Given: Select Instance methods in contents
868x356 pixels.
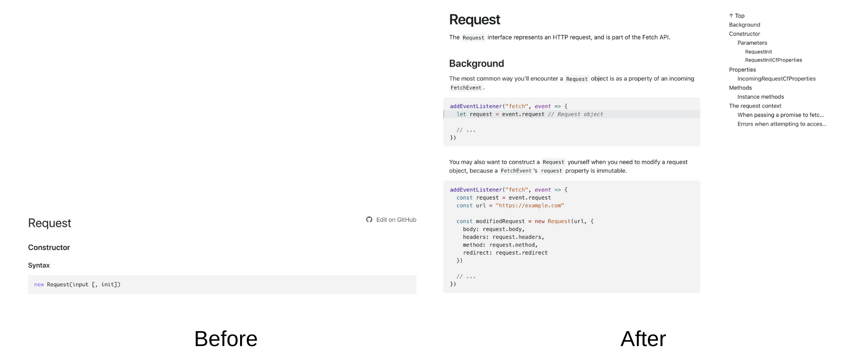Looking at the screenshot, I should pos(760,97).
